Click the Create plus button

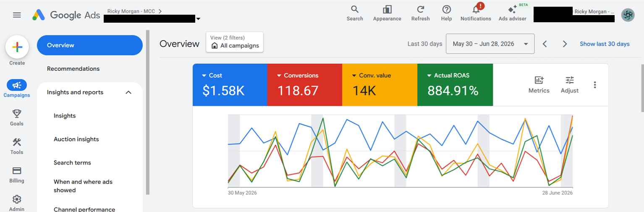point(17,47)
